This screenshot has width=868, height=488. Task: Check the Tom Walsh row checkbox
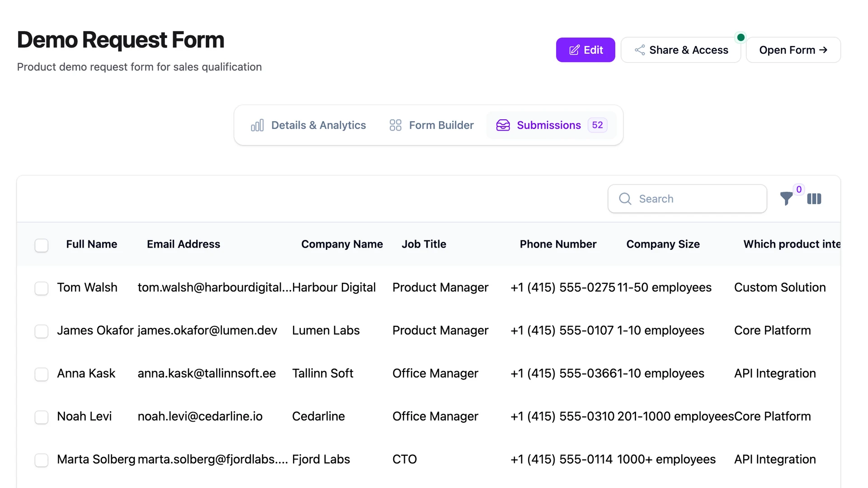tap(42, 288)
